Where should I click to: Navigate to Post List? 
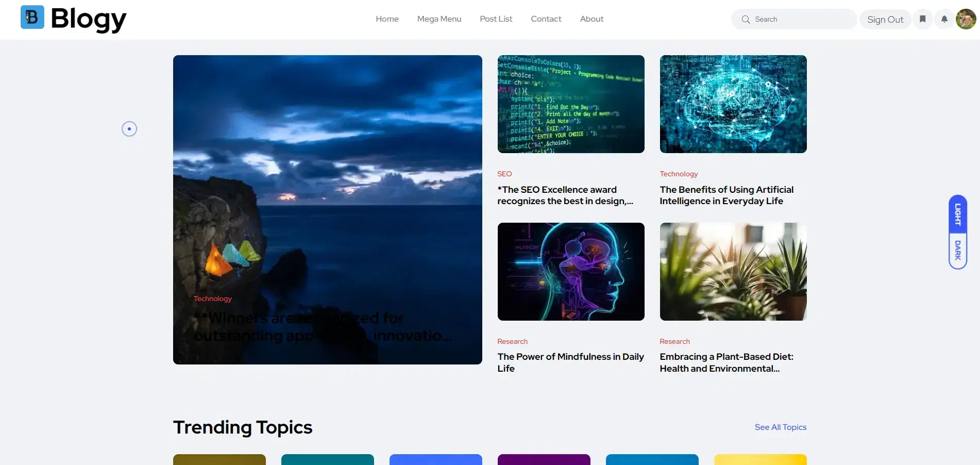pyautogui.click(x=496, y=19)
